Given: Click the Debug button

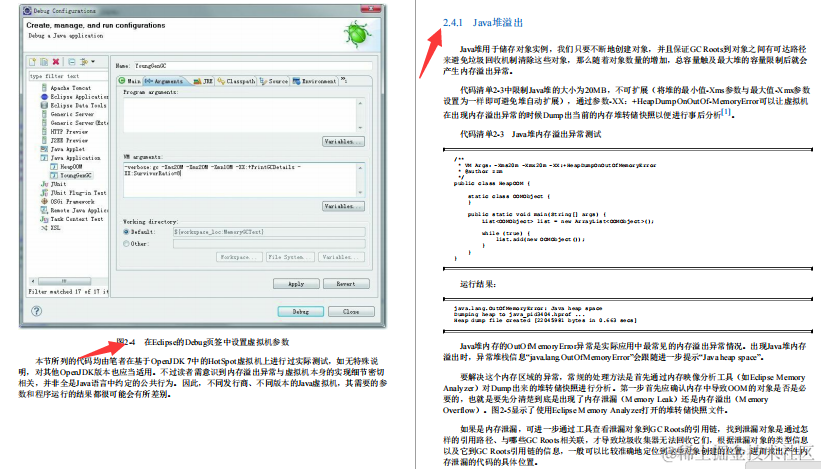Looking at the screenshot, I should click(x=301, y=311).
